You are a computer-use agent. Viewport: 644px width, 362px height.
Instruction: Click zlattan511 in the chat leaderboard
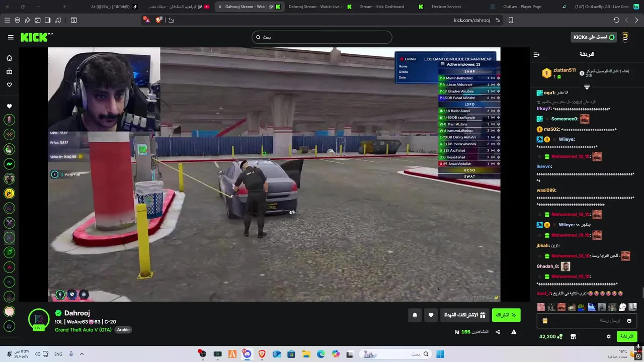tap(565, 70)
